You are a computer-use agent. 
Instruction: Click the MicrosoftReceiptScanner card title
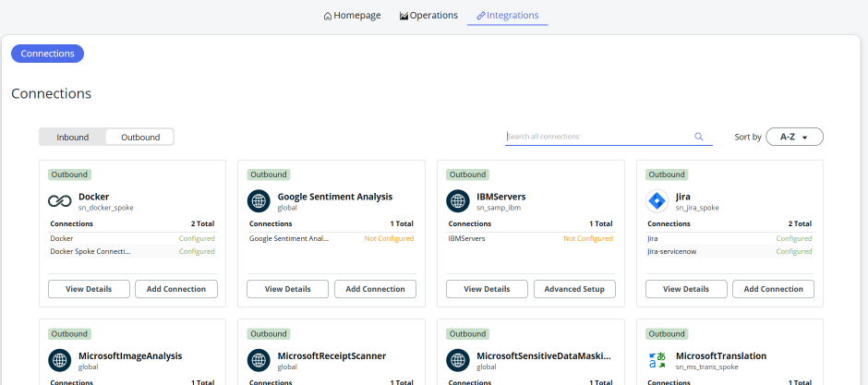(332, 355)
